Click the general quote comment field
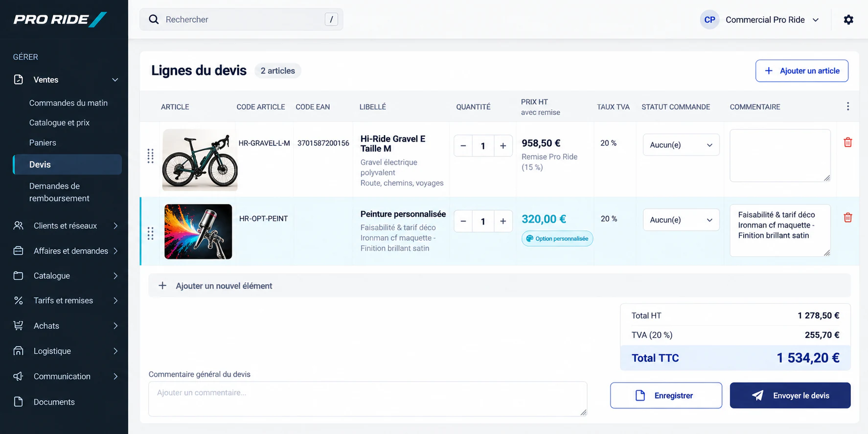 (367, 399)
